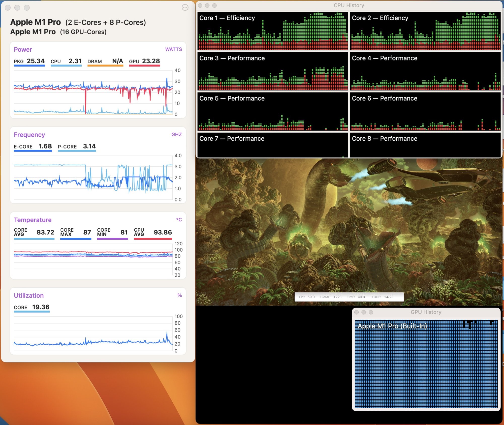
Task: Click the Apple M1 Pro (Built-In) GPU graph
Action: [x=426, y=364]
